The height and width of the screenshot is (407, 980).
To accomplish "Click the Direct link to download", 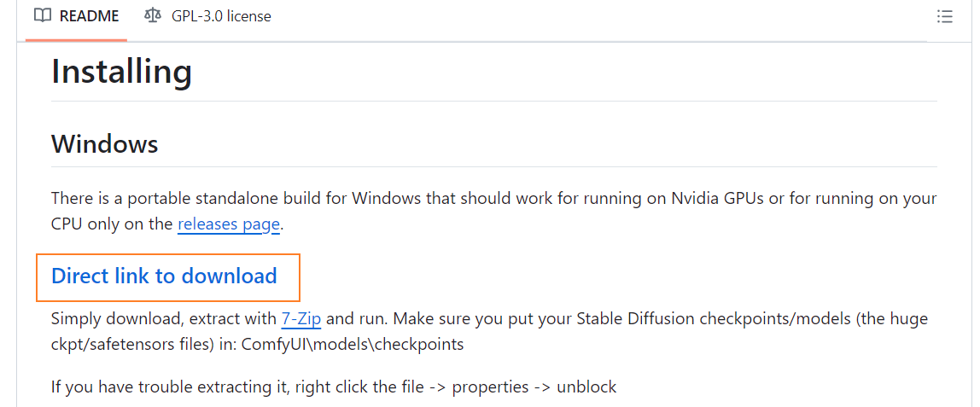I will tap(164, 276).
